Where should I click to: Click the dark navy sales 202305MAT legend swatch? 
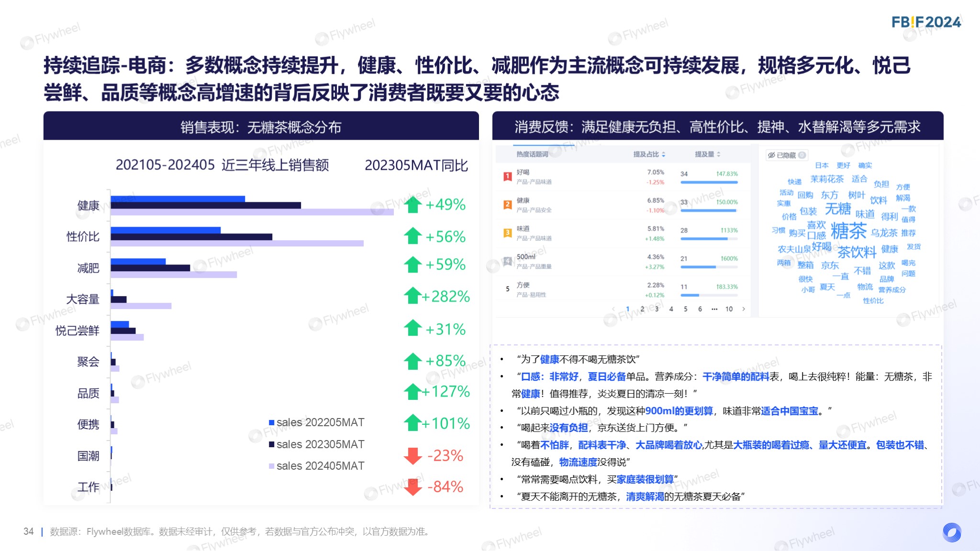tap(271, 444)
